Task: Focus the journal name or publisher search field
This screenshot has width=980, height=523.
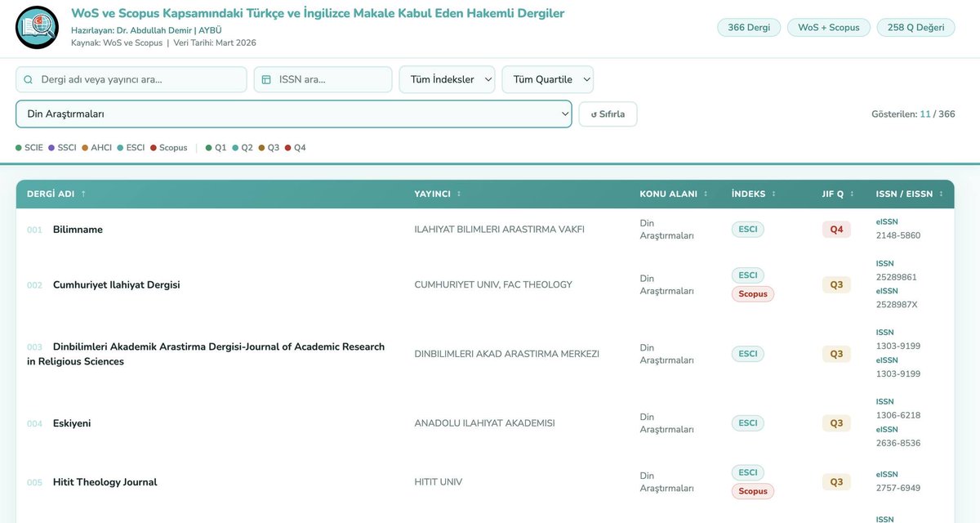Action: tap(131, 79)
